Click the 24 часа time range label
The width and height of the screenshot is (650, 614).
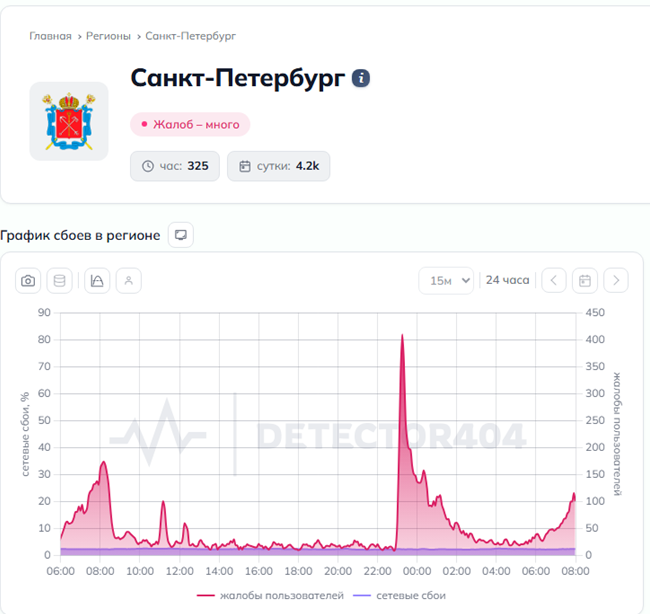[507, 281]
